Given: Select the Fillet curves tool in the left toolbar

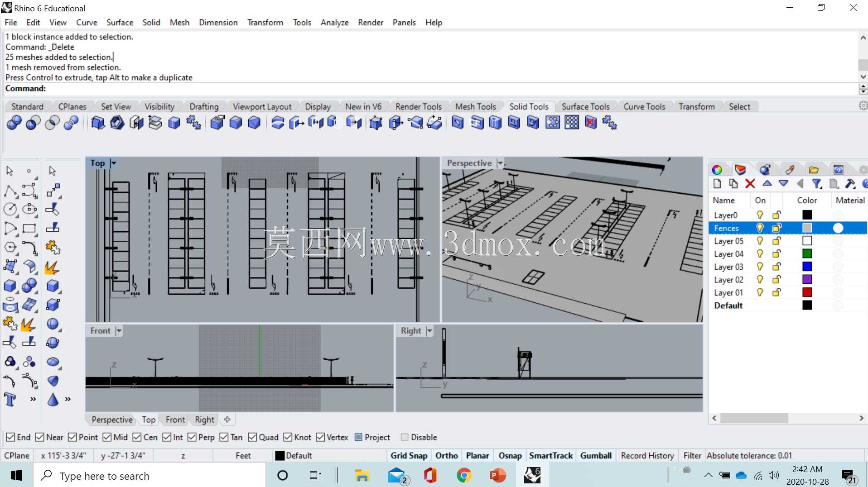Looking at the screenshot, I should [29, 248].
